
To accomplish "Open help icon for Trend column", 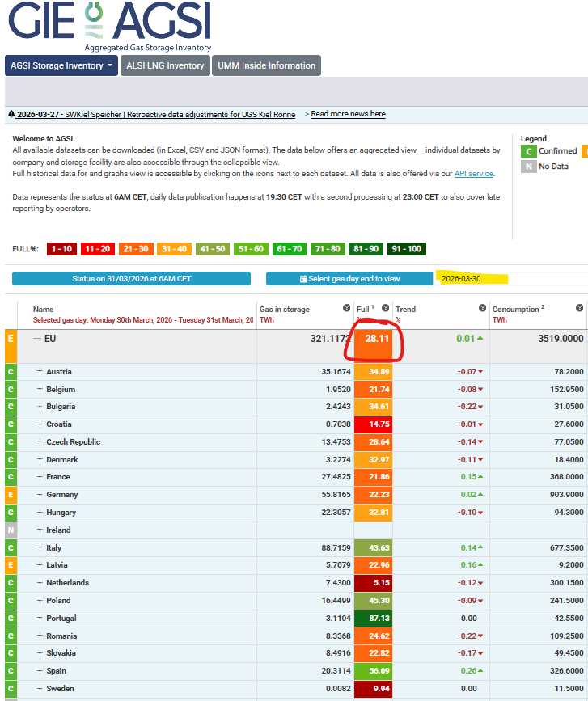I will 483,308.
